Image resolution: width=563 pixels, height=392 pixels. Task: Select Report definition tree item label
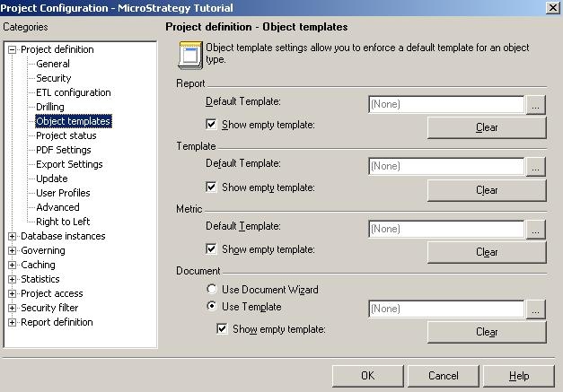coord(57,322)
